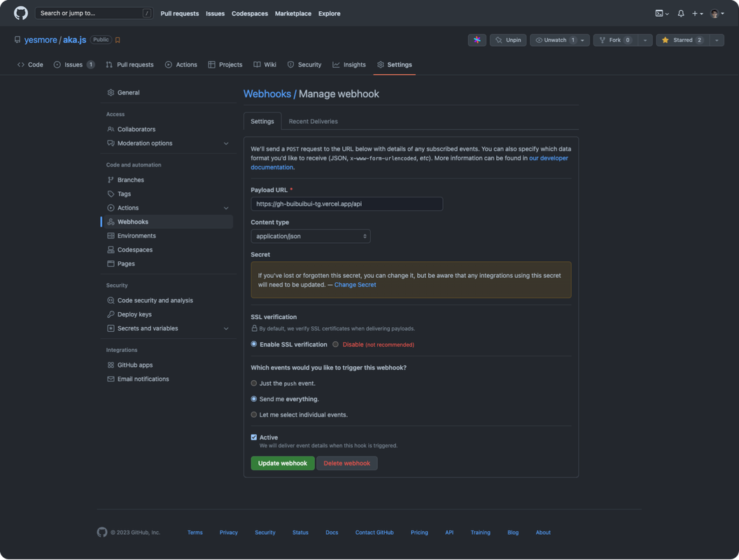The height and width of the screenshot is (560, 739).
Task: Toggle the Active checkbox
Action: tap(254, 437)
